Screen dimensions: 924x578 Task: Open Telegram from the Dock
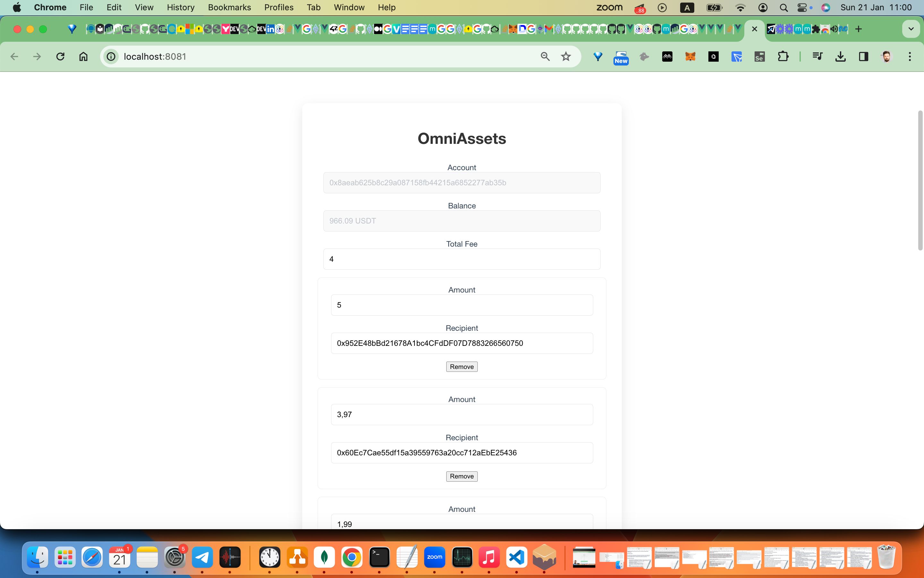202,557
